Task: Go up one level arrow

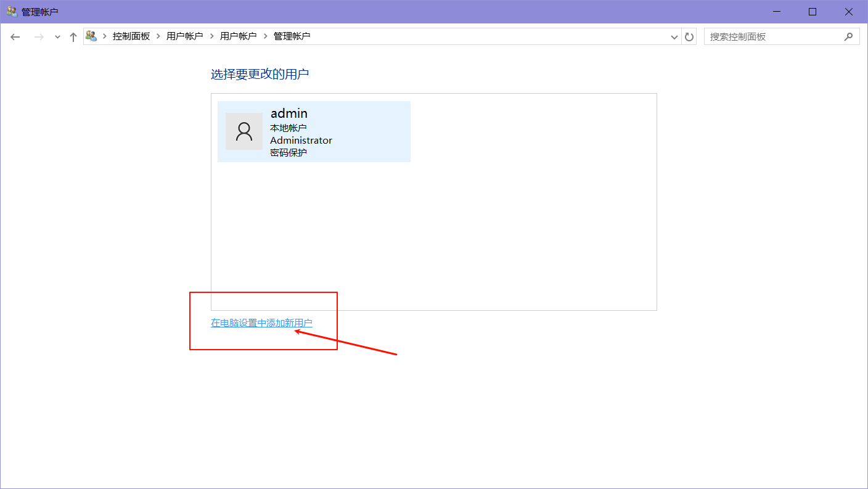Action: 73,37
